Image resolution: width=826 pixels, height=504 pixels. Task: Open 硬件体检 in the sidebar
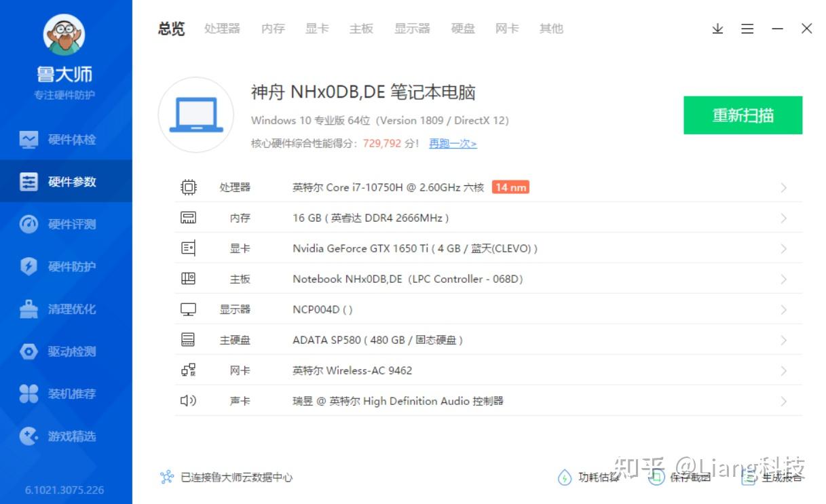[x=66, y=140]
